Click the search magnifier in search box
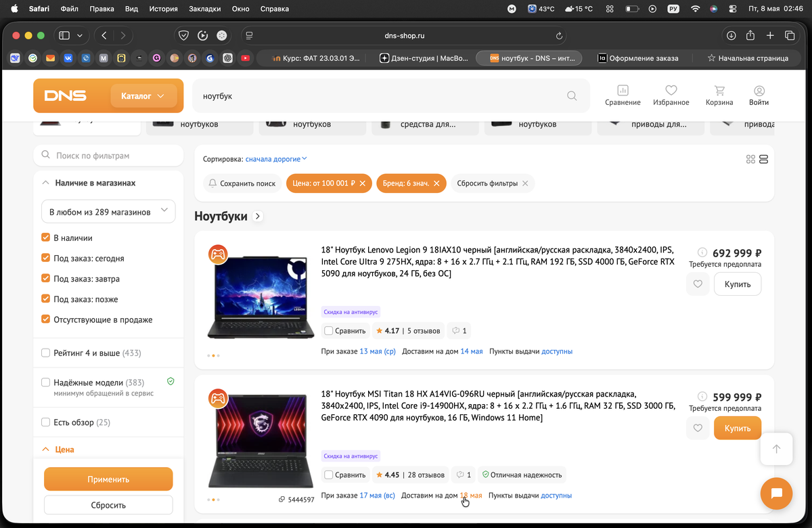Screen dimensions: 812x528 572,96
